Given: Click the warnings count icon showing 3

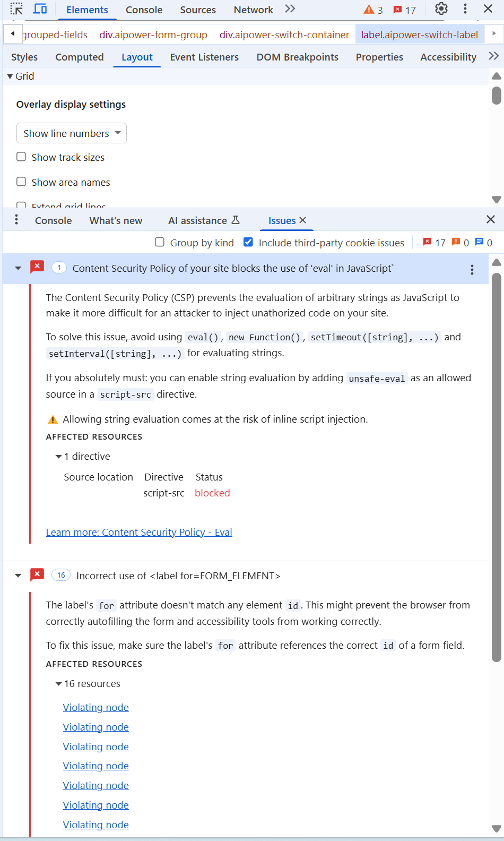Looking at the screenshot, I should tap(373, 10).
